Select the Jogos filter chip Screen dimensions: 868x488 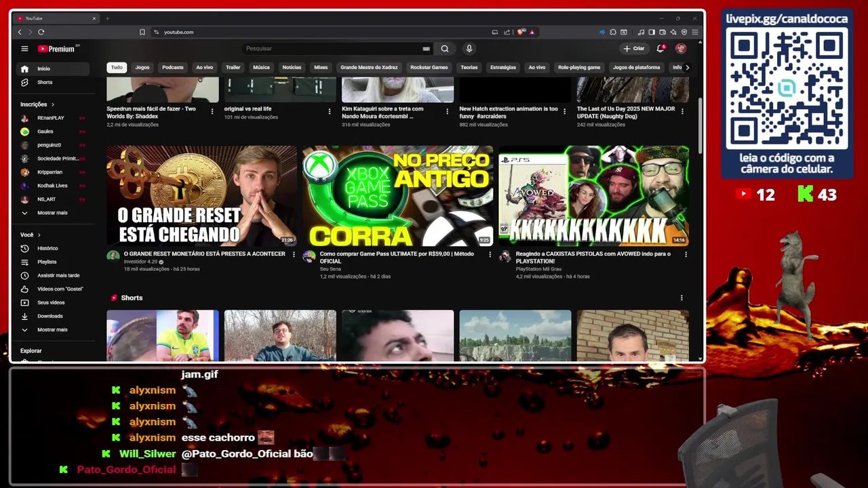point(142,67)
